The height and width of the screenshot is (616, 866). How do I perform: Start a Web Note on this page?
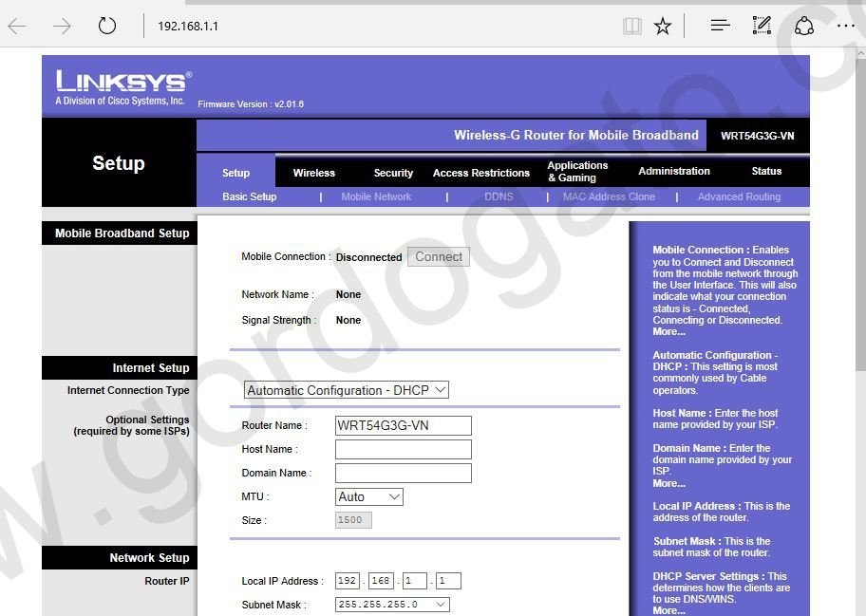tap(762, 26)
